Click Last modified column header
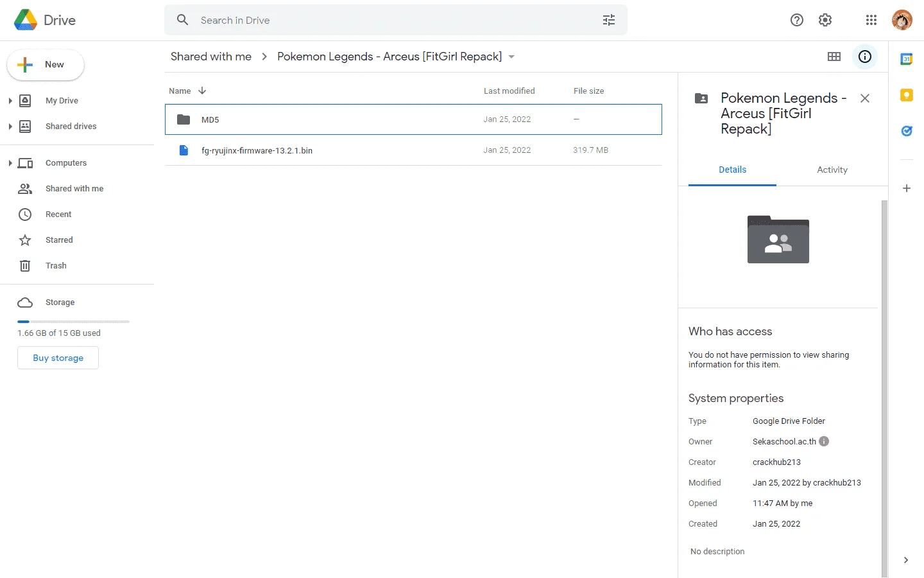Screen dimensions: 924x578 [x=509, y=91]
